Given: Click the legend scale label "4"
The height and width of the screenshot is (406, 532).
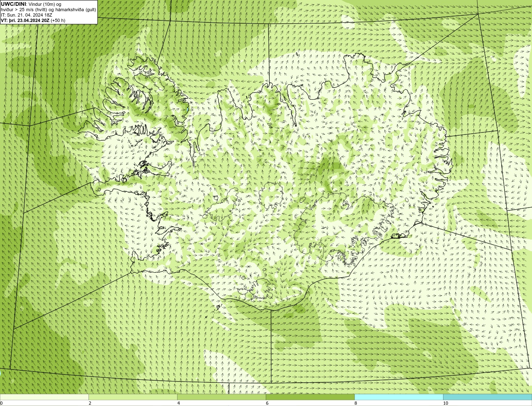Looking at the screenshot, I should point(179,403).
